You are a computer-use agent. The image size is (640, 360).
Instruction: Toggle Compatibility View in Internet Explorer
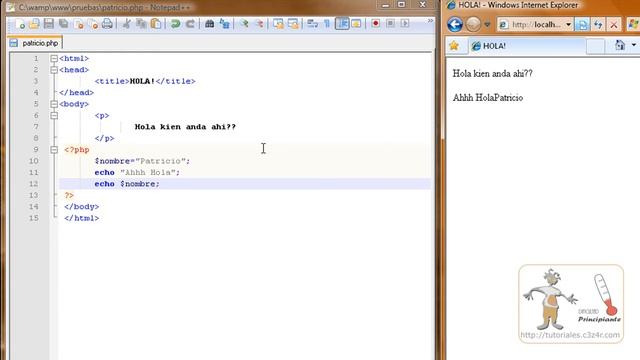tap(582, 25)
